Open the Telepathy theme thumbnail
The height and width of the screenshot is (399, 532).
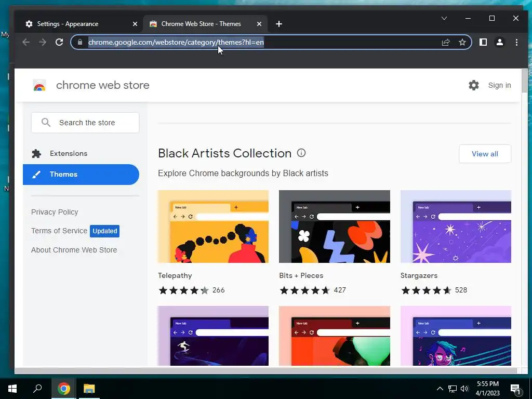point(213,227)
